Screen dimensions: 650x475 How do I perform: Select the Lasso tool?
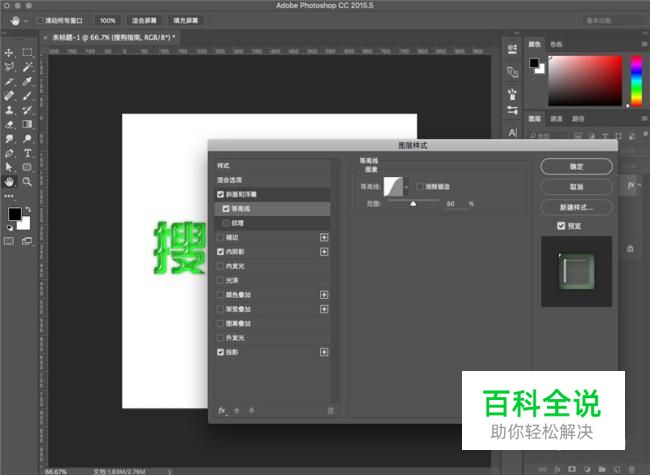pyautogui.click(x=9, y=67)
